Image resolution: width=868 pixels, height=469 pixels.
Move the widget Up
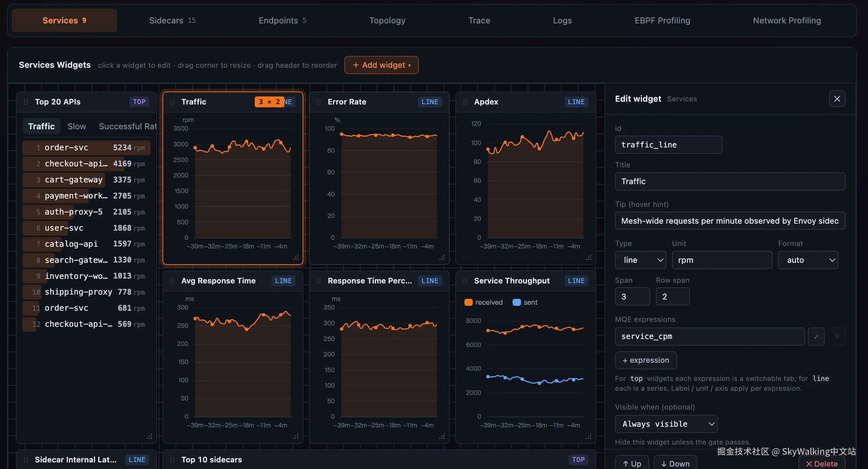(632, 463)
